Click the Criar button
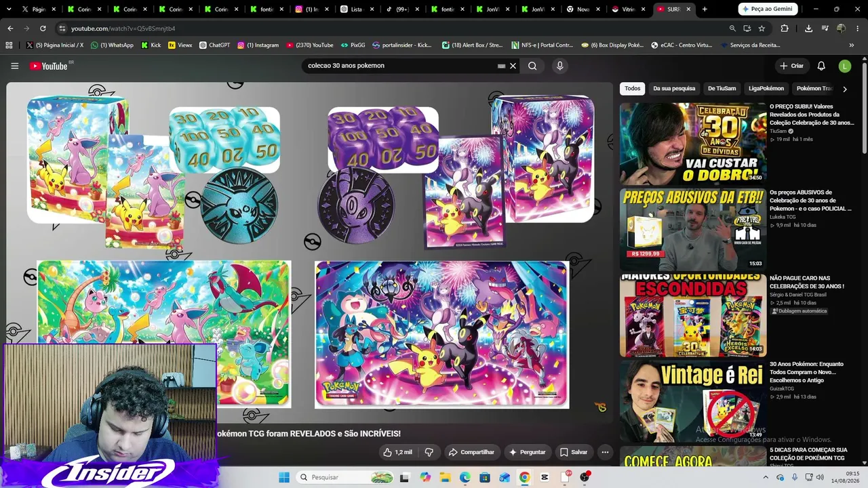The image size is (868, 488). click(x=791, y=66)
